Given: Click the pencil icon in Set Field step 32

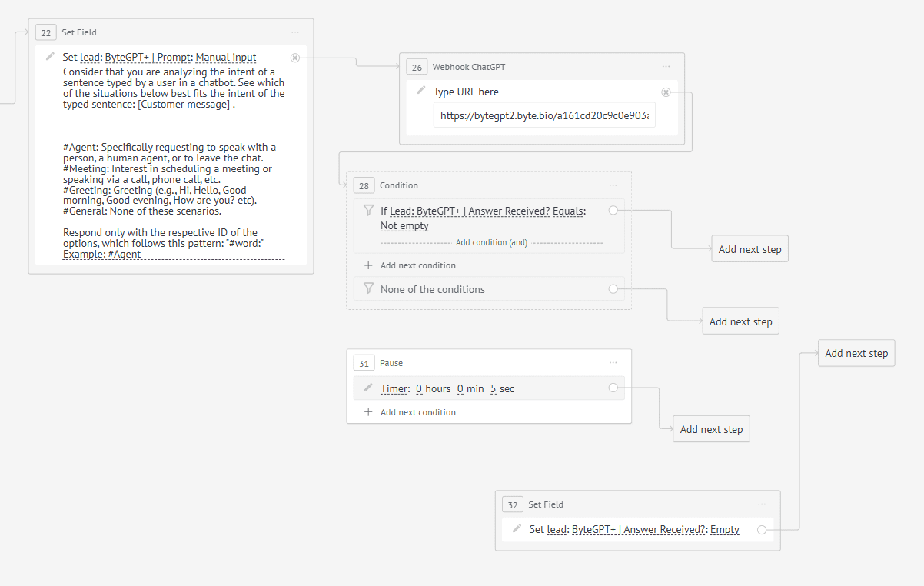Looking at the screenshot, I should 517,528.
